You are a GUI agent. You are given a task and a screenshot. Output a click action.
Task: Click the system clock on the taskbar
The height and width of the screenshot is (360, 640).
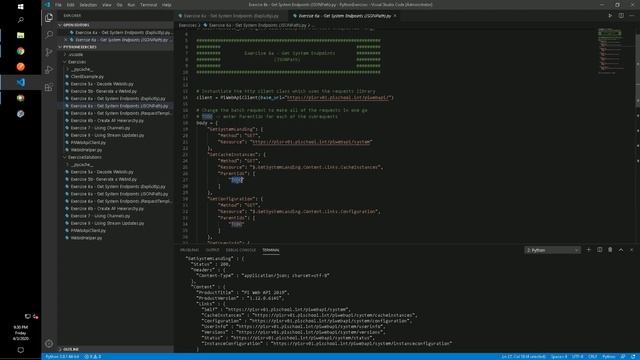point(20,333)
